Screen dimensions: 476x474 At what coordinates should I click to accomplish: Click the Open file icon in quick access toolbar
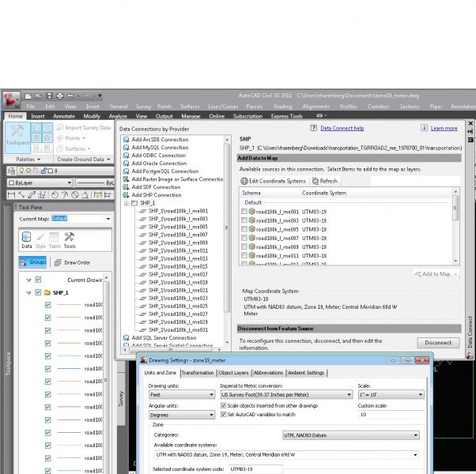(39, 96)
